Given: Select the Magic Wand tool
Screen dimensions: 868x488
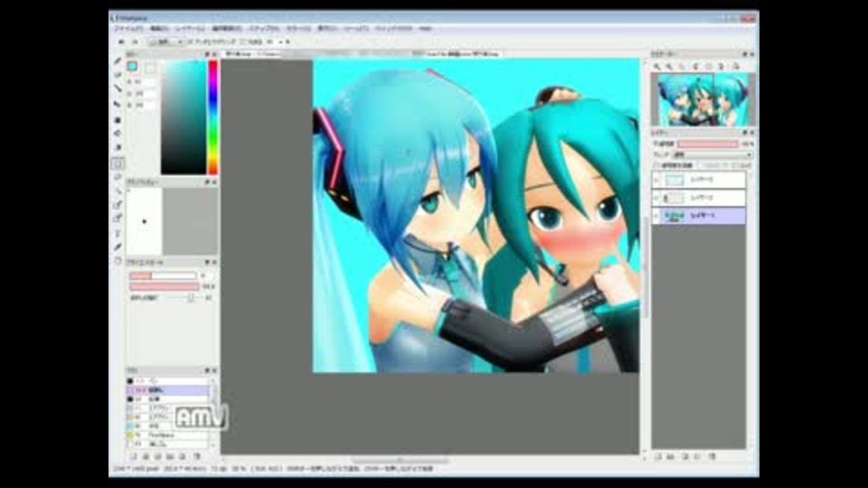Looking at the screenshot, I should [118, 192].
